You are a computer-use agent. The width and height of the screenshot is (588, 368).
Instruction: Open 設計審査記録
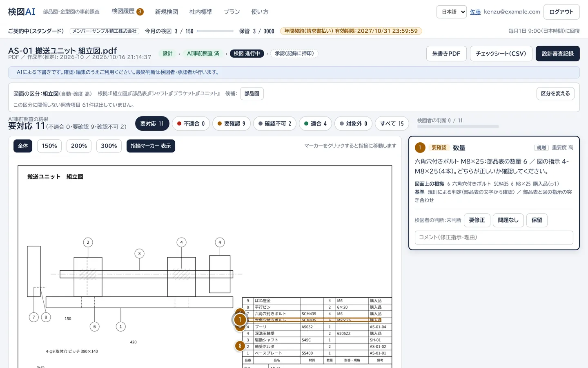[x=558, y=54]
